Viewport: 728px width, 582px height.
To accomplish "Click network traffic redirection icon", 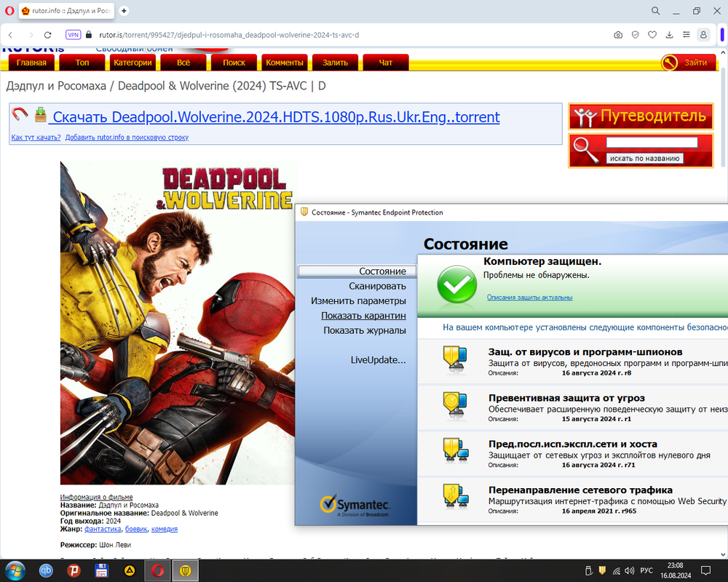I will click(456, 497).
